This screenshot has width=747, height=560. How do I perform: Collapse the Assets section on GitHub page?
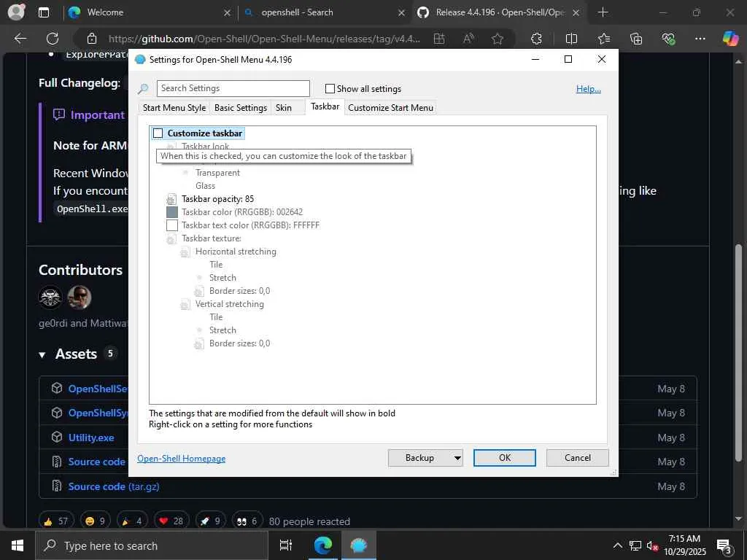click(42, 355)
